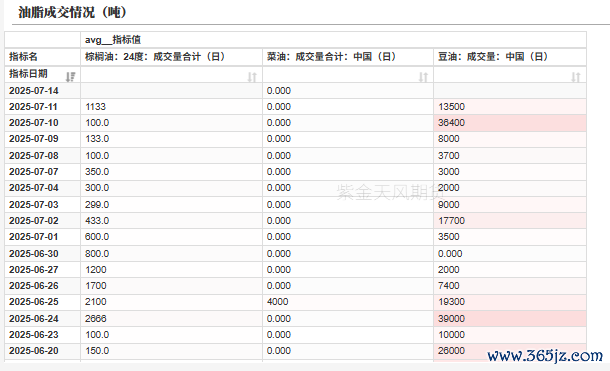The height and width of the screenshot is (371, 610).
Task: Sort the 豆油 成交量 column
Action: coord(576,77)
